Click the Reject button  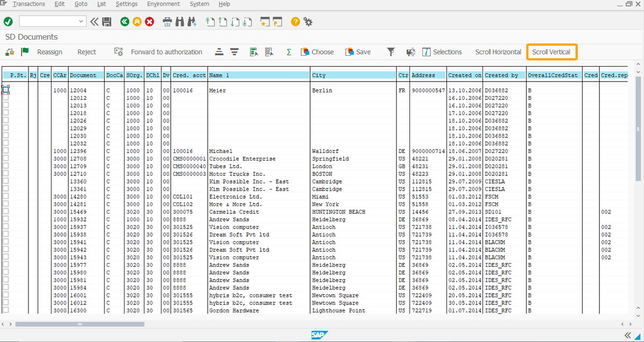[87, 52]
